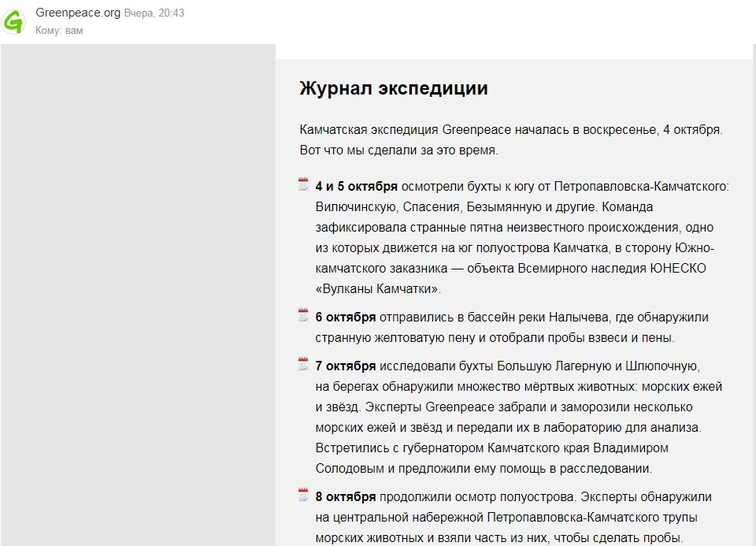Select the bold date "6 октября"

[345, 318]
